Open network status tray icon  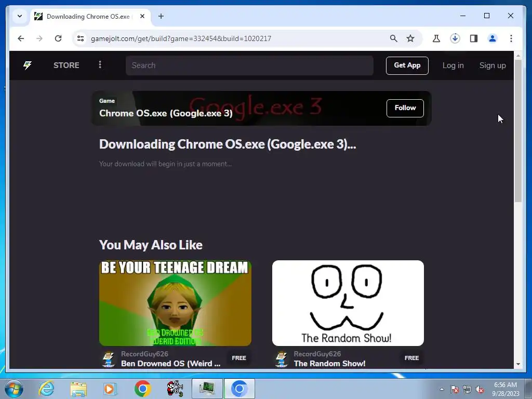pos(467,389)
